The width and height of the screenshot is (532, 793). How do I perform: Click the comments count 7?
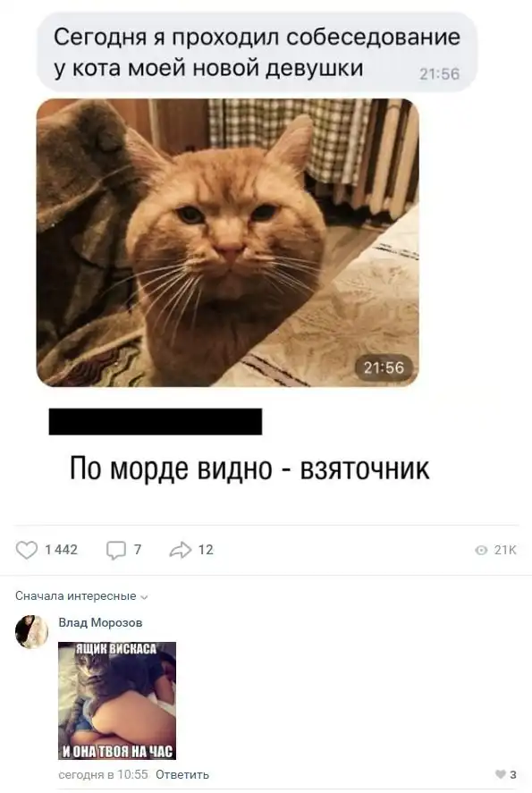(138, 550)
